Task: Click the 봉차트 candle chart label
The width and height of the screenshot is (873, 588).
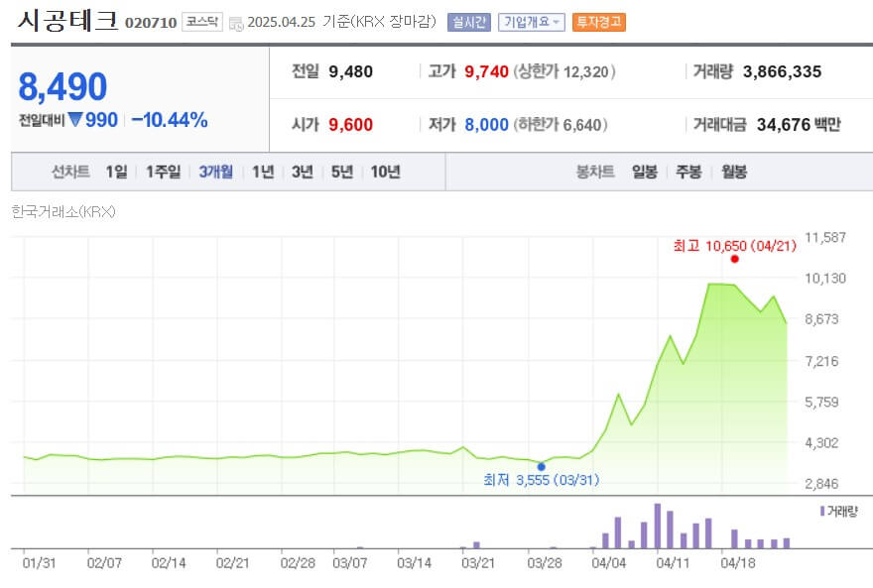Action: [x=595, y=172]
